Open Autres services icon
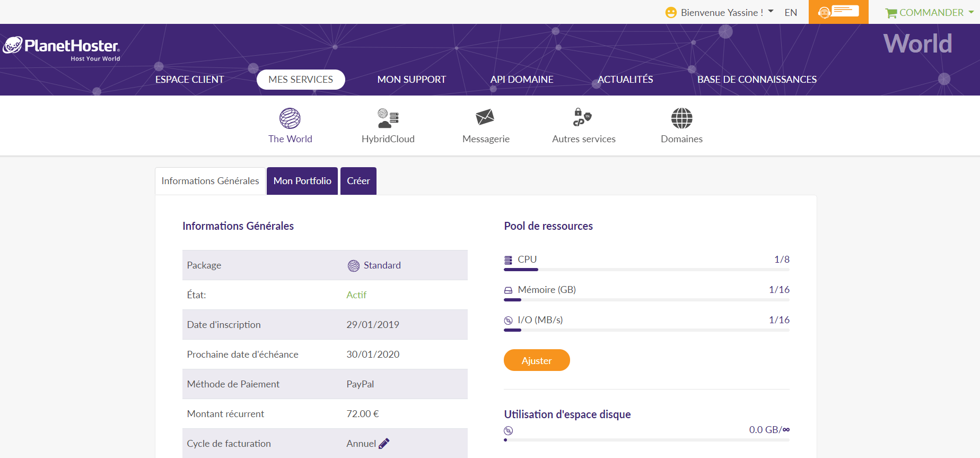The height and width of the screenshot is (458, 980). (x=583, y=117)
